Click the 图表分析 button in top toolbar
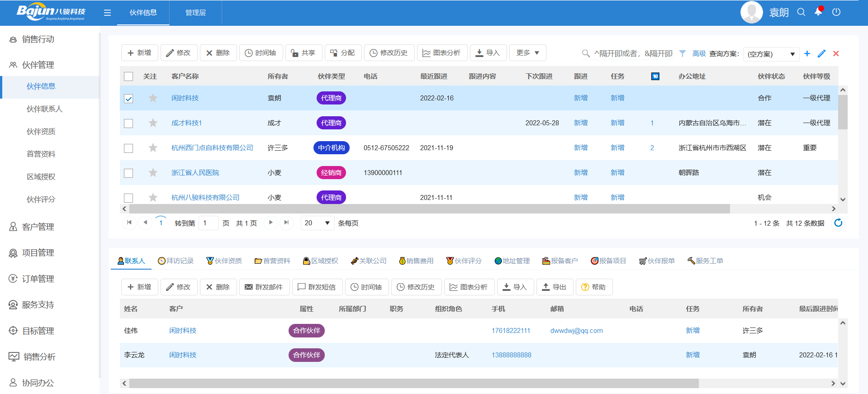Screen dimensions: 868x394 pos(441,53)
